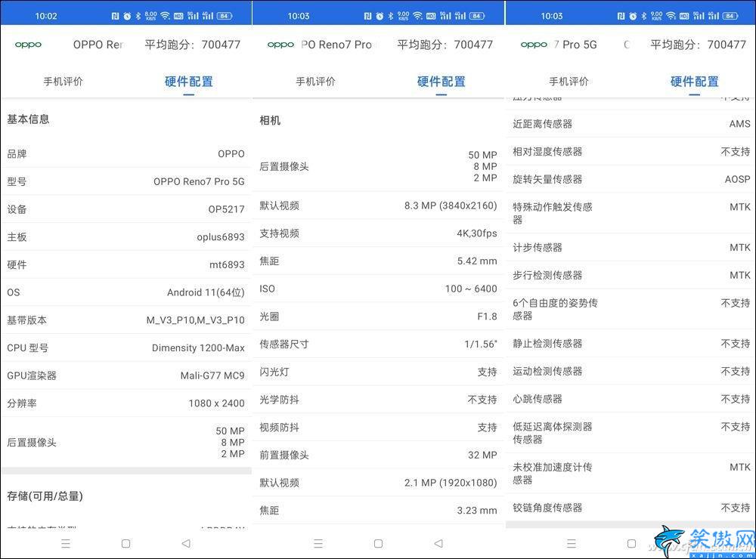The height and width of the screenshot is (559, 756).
Task: Select 硬件配置 tab in middle screen
Action: tap(442, 82)
